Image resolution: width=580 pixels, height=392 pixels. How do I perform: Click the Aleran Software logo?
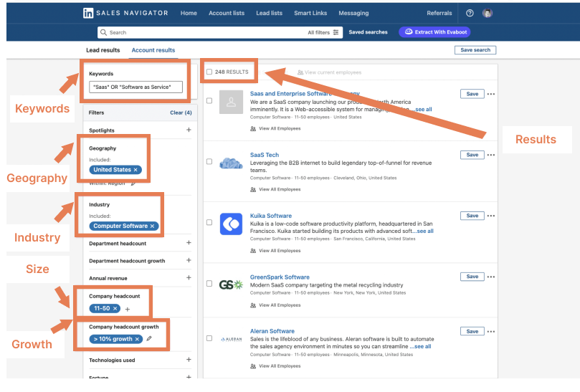tap(231, 339)
